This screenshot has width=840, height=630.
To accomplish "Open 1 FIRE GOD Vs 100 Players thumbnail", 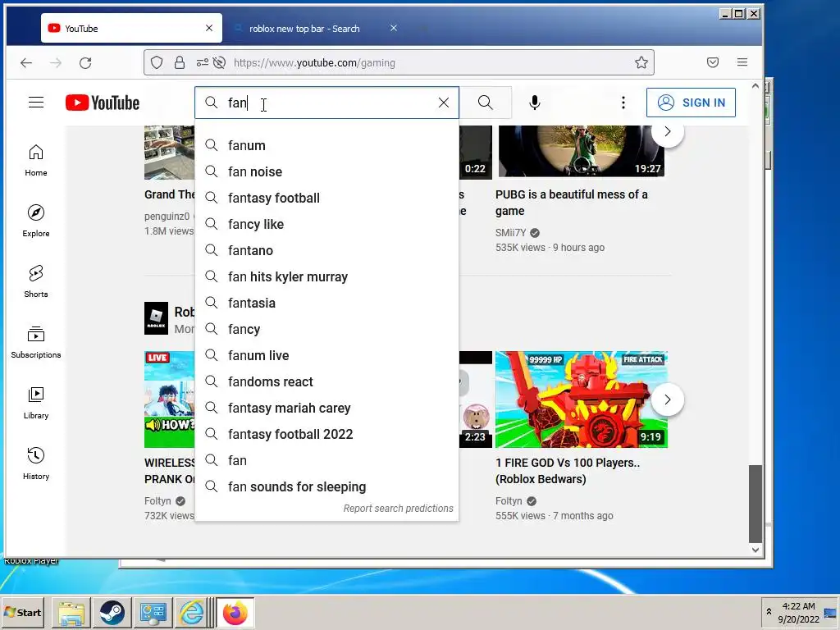I will click(582, 399).
